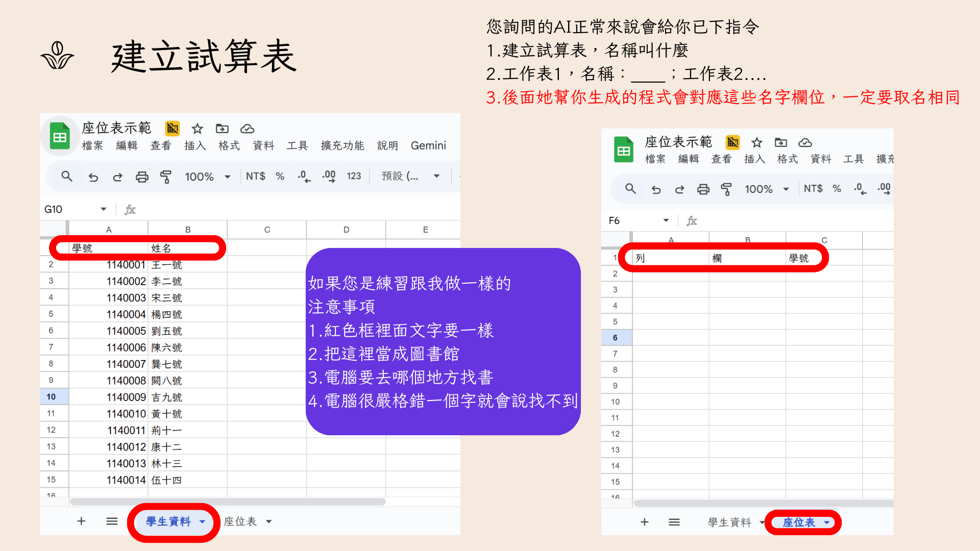Click undo icon in left window toolbar
This screenshot has height=551, width=980.
pyautogui.click(x=93, y=177)
